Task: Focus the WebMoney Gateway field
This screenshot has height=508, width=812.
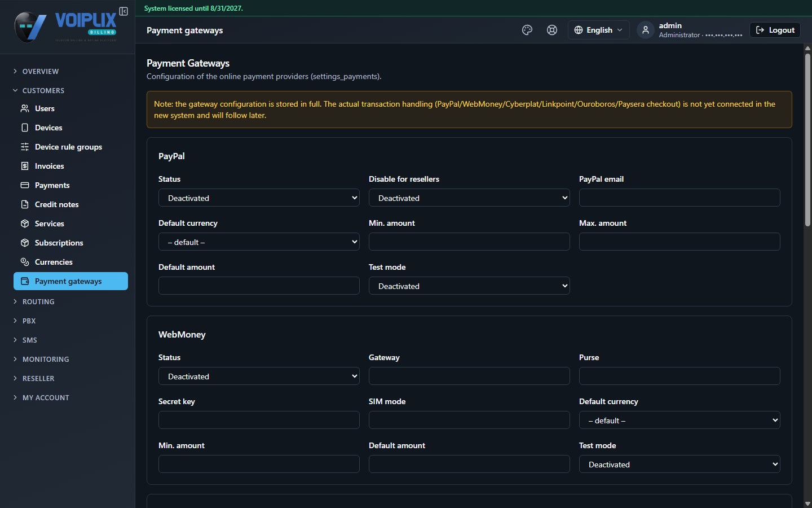Action: point(469,376)
